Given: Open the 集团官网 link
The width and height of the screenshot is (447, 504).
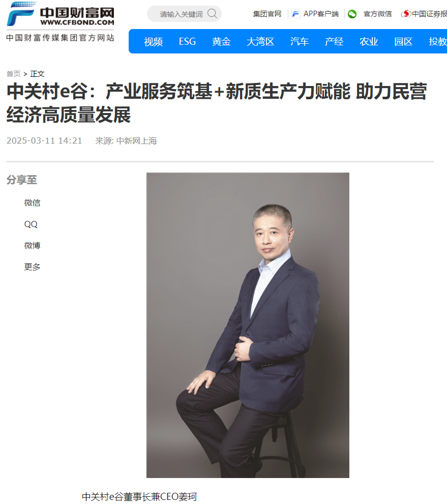Looking at the screenshot, I should pos(267,14).
